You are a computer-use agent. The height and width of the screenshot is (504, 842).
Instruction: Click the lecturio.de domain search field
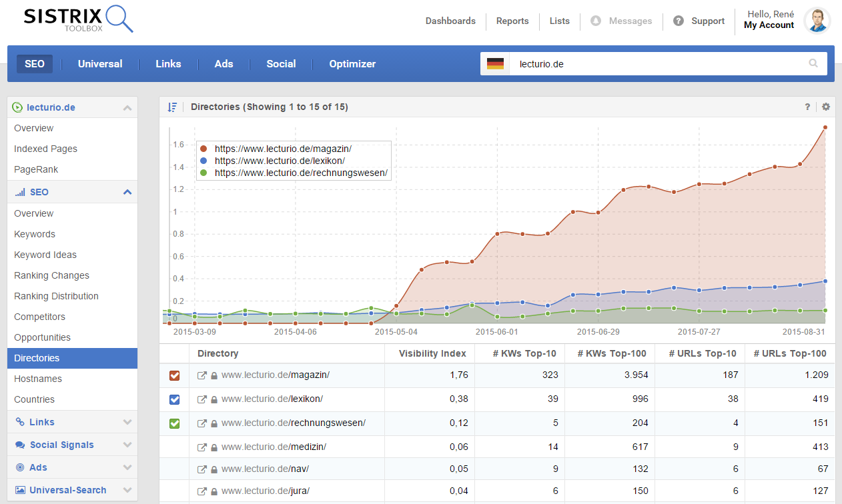pos(654,64)
